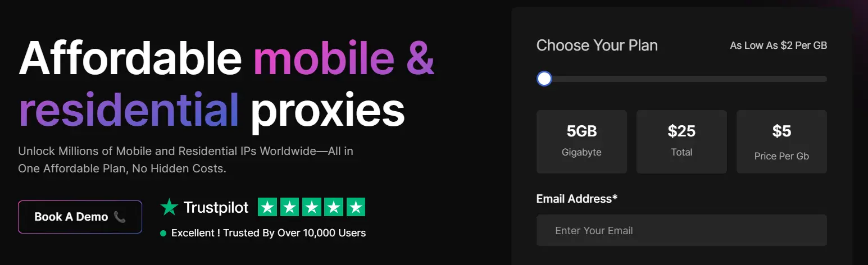Click the Book A Demo button
The height and width of the screenshot is (265, 868).
[79, 217]
